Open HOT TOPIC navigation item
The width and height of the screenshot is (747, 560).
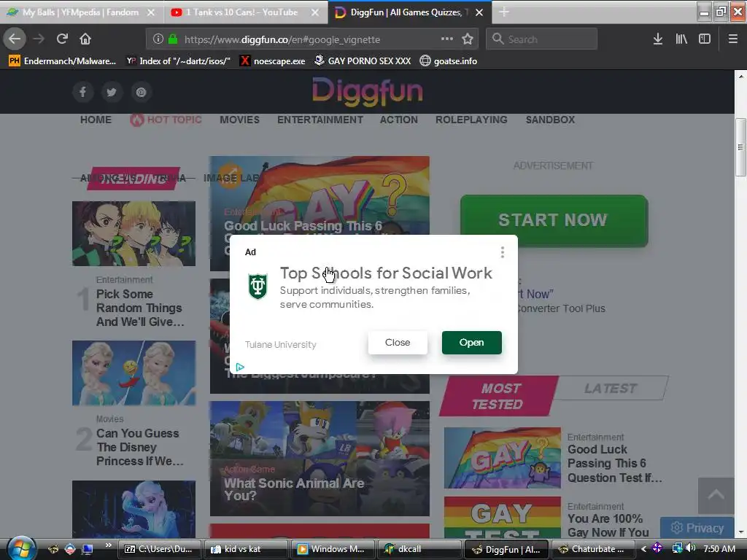[166, 120]
